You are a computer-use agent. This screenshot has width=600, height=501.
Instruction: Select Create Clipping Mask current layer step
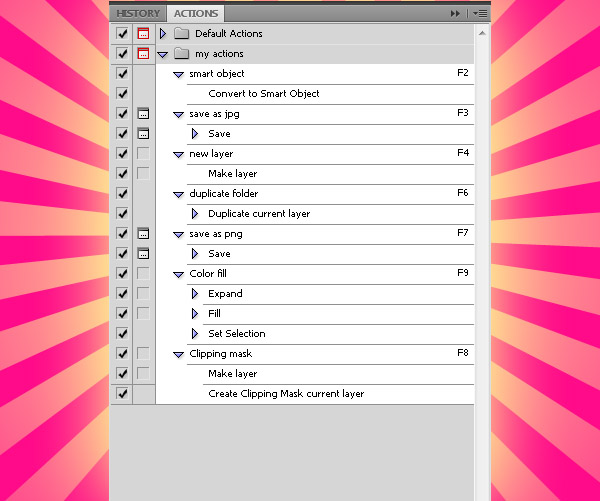coord(286,394)
